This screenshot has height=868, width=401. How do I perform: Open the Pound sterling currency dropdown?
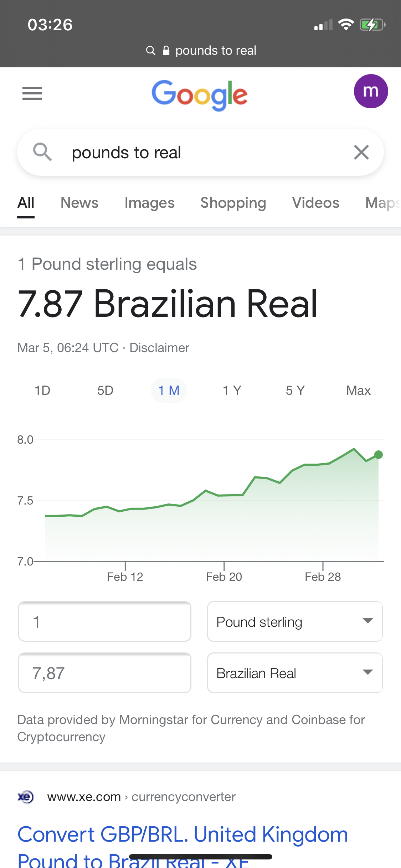[295, 622]
